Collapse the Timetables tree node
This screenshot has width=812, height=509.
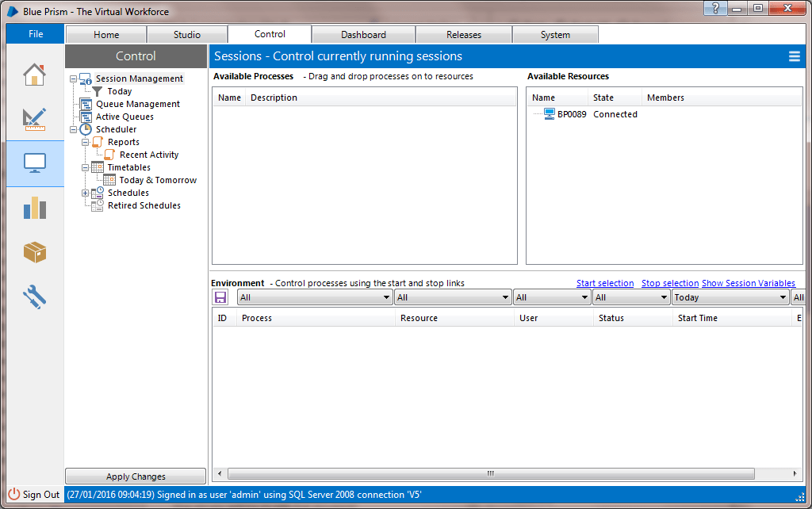coord(86,168)
